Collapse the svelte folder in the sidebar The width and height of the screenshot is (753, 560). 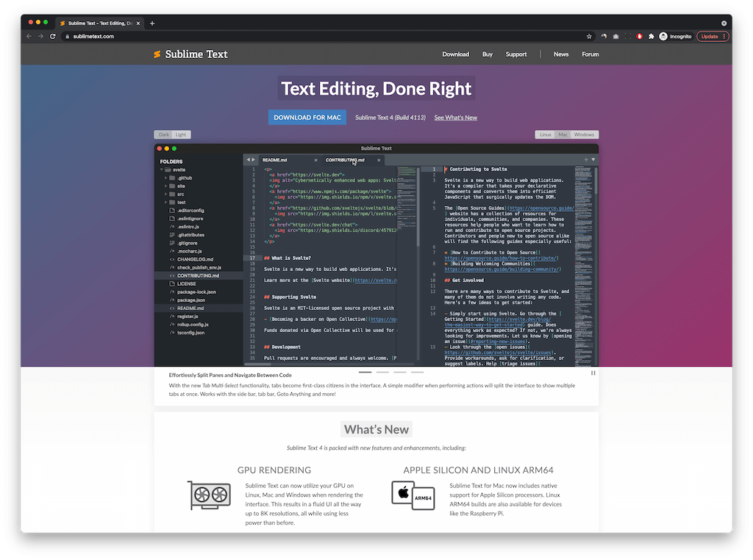pos(162,170)
